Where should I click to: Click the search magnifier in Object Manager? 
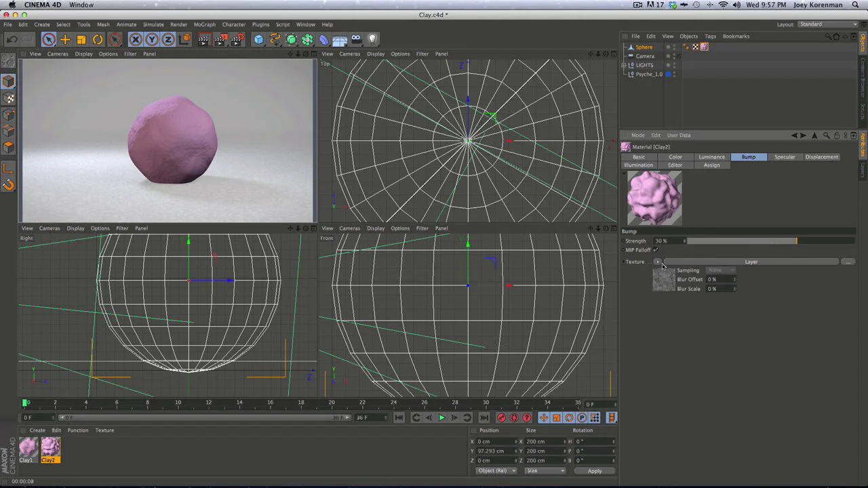pyautogui.click(x=828, y=36)
